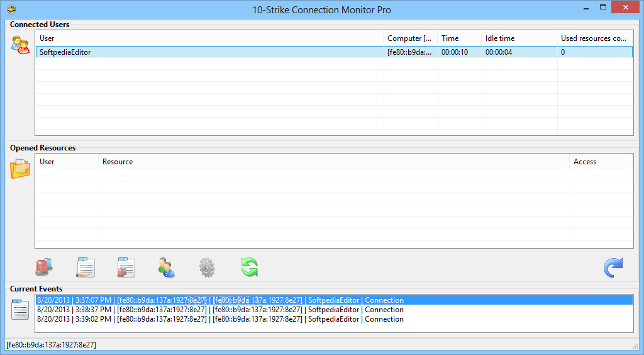Select the SoftpediaEditor user row
Viewport: 644px width, 355px height.
pos(334,52)
